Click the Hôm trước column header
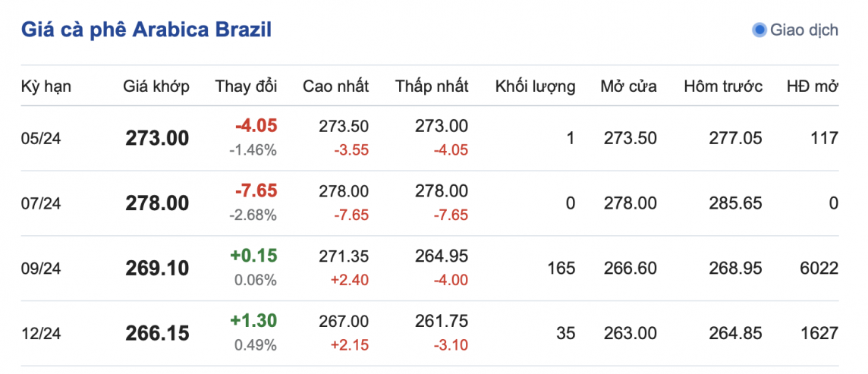This screenshot has height=374, width=868. [723, 86]
